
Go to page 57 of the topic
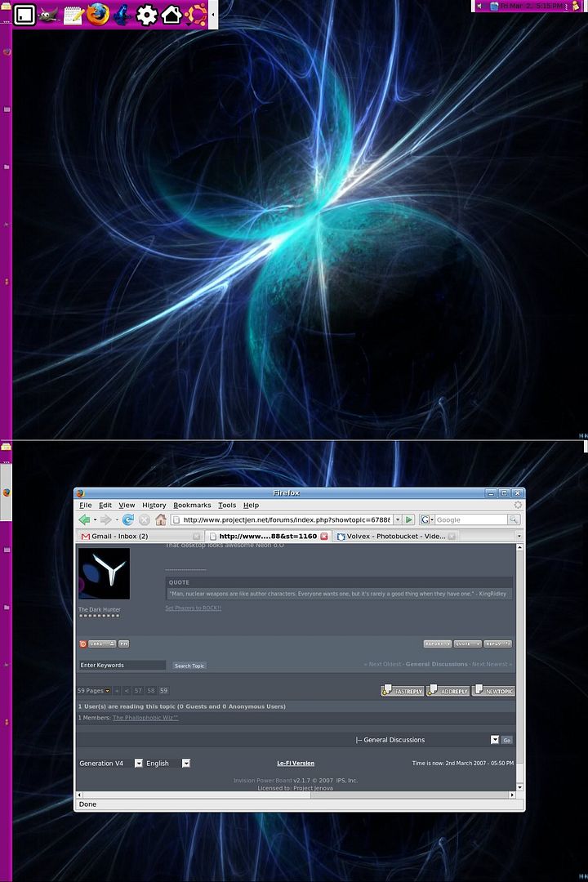(x=138, y=690)
